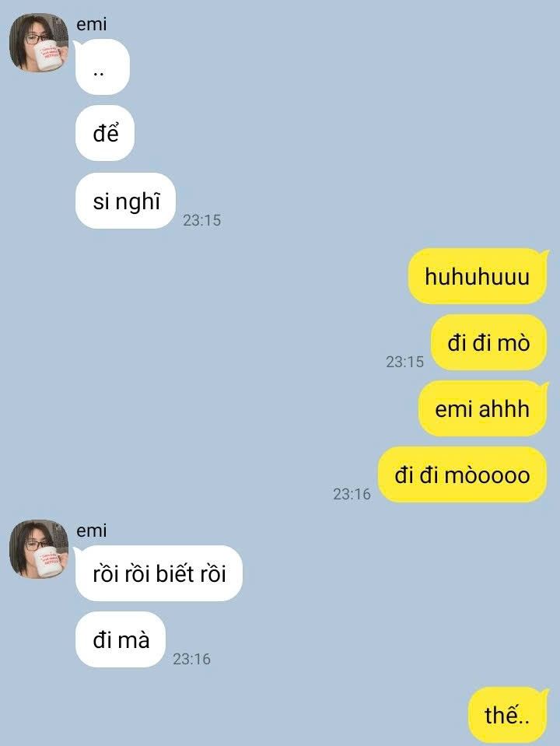Tap the 23:15 timestamp beside 'đi đi mò'
Screen dimensions: 560x746
click(x=404, y=362)
